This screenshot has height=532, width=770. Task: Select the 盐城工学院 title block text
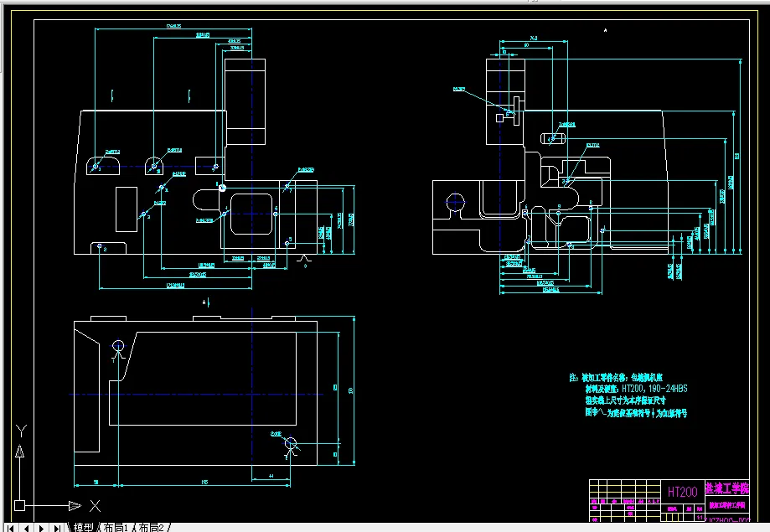(x=727, y=488)
